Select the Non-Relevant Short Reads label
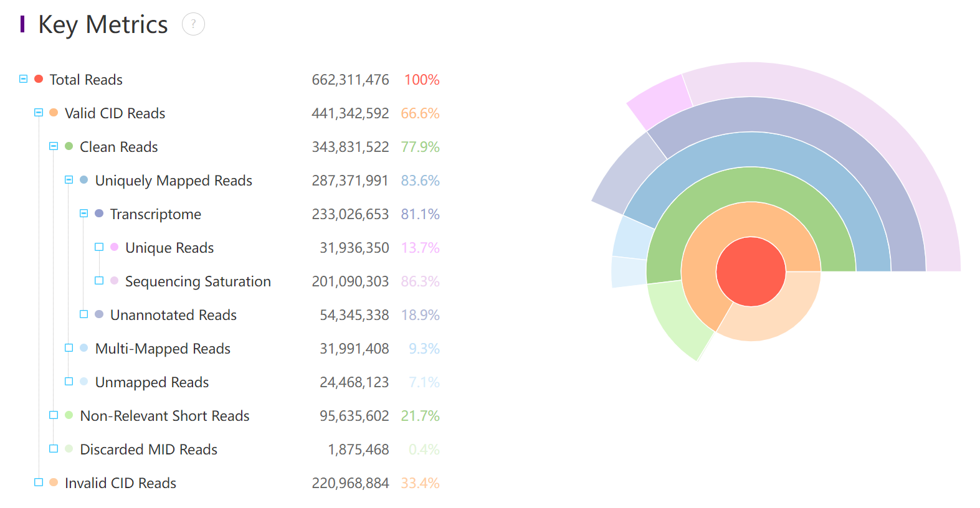The image size is (980, 508). pos(165,416)
